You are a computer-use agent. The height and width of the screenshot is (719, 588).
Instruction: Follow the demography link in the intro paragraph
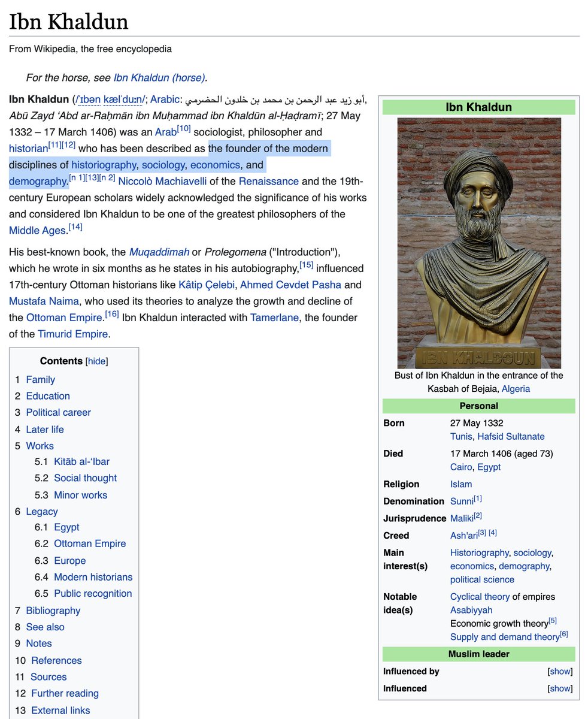point(38,181)
